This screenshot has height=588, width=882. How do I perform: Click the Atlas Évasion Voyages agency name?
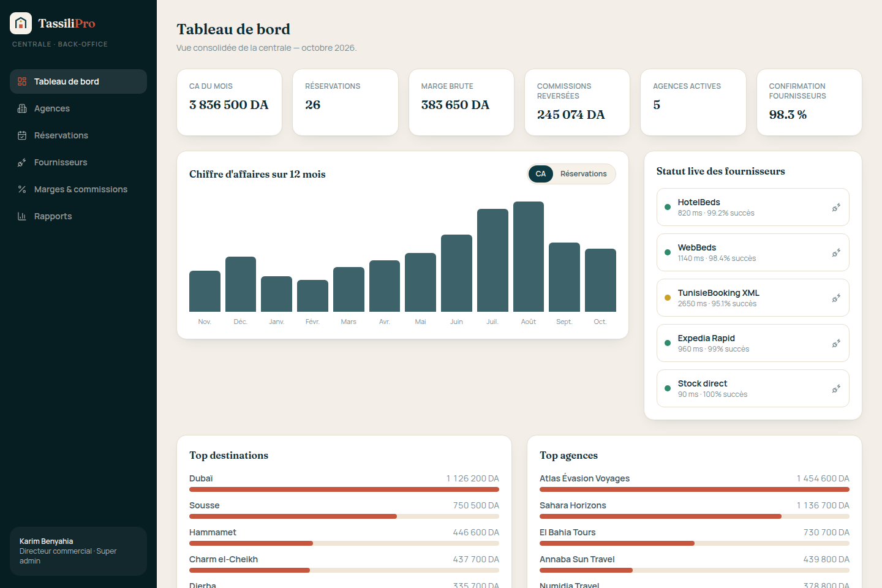(584, 478)
